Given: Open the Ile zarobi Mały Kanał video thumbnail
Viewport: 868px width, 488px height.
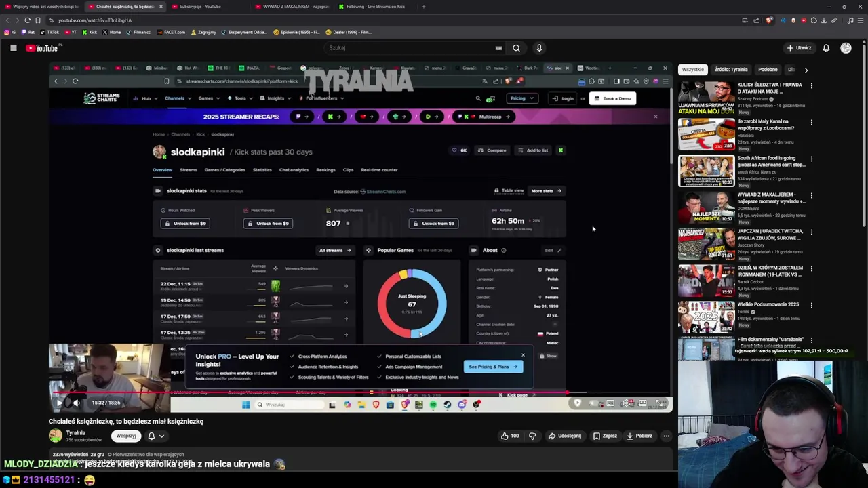Looking at the screenshot, I should point(706,134).
